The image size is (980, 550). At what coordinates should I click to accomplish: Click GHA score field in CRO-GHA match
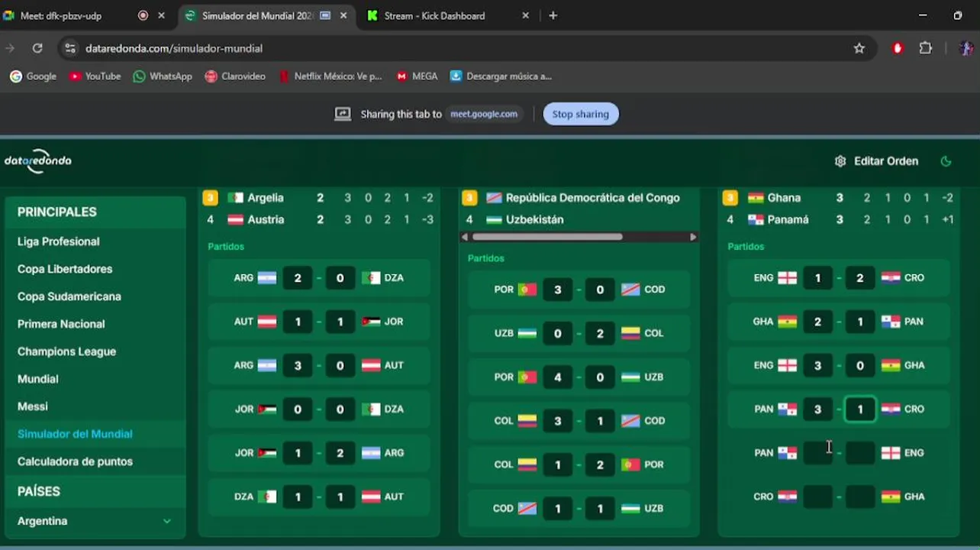860,497
